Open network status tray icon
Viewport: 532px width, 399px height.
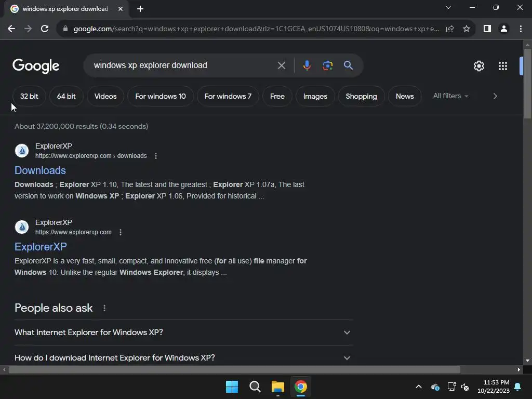451,387
